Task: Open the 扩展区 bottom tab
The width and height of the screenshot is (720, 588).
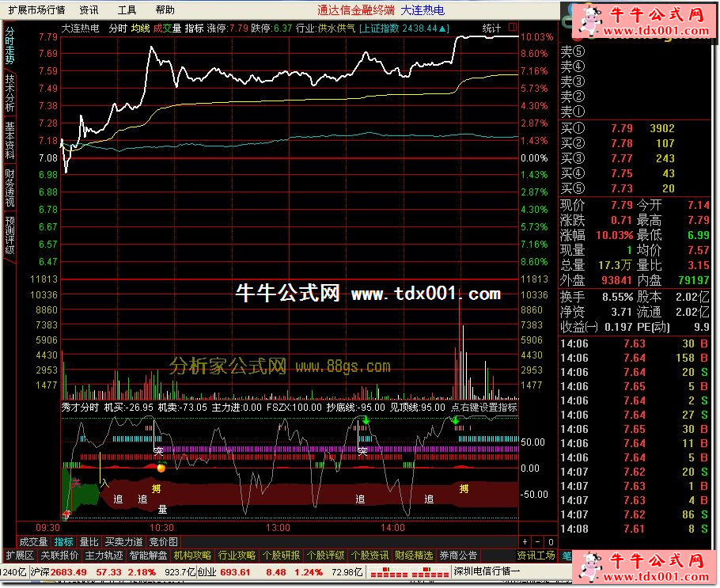Action: click(x=19, y=556)
